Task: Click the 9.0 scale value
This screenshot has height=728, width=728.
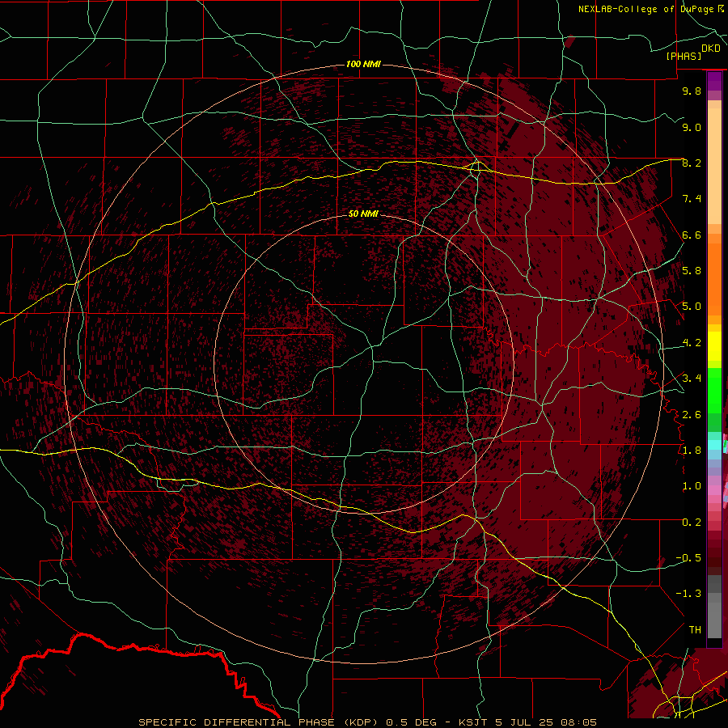Action: [x=692, y=127]
